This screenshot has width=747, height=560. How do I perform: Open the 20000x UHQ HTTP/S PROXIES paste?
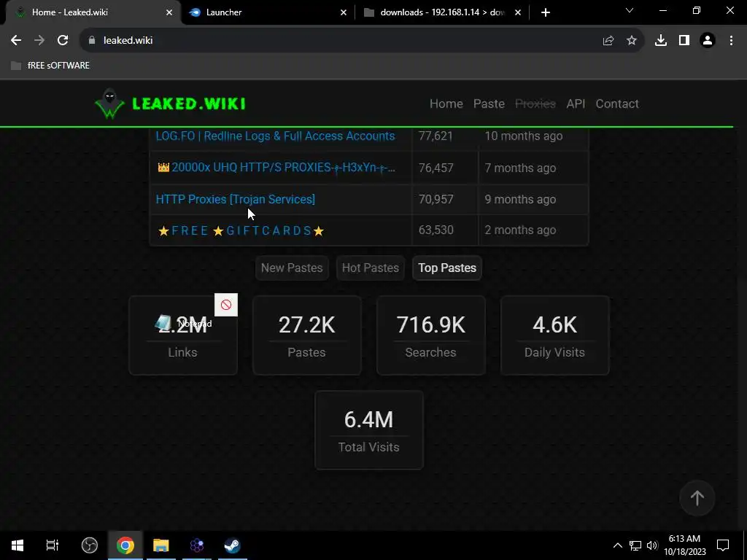coord(276,168)
